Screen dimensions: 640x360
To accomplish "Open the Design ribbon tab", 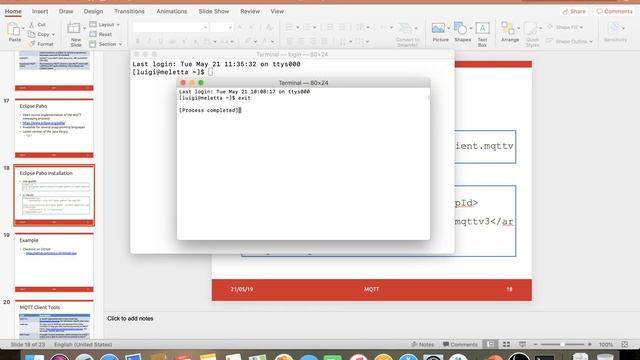I will pyautogui.click(x=93, y=11).
